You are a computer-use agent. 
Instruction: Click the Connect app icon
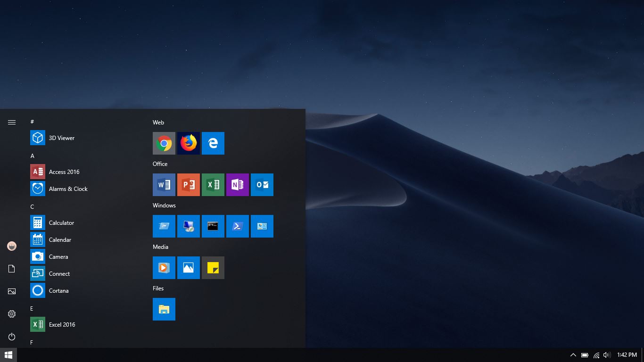pyautogui.click(x=38, y=273)
